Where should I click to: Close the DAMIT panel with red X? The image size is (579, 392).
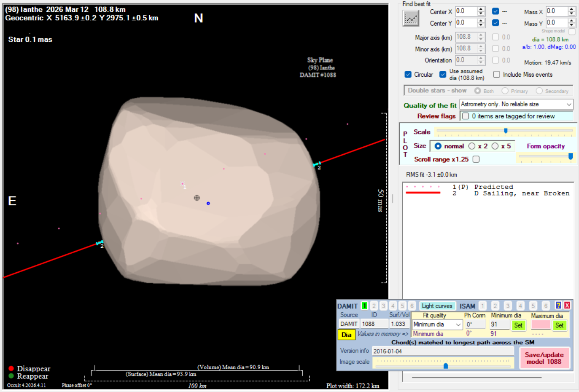(567, 306)
